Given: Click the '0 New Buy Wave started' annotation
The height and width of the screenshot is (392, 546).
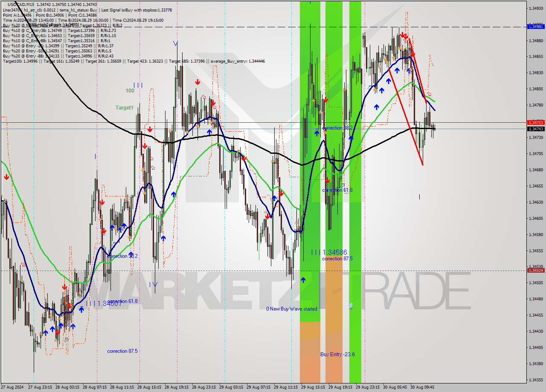Looking at the screenshot, I should [292, 308].
